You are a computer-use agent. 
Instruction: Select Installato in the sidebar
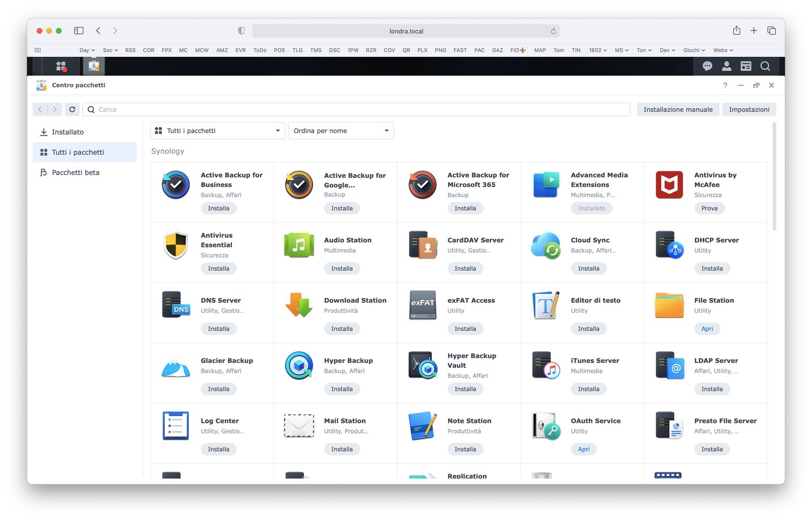(85, 132)
